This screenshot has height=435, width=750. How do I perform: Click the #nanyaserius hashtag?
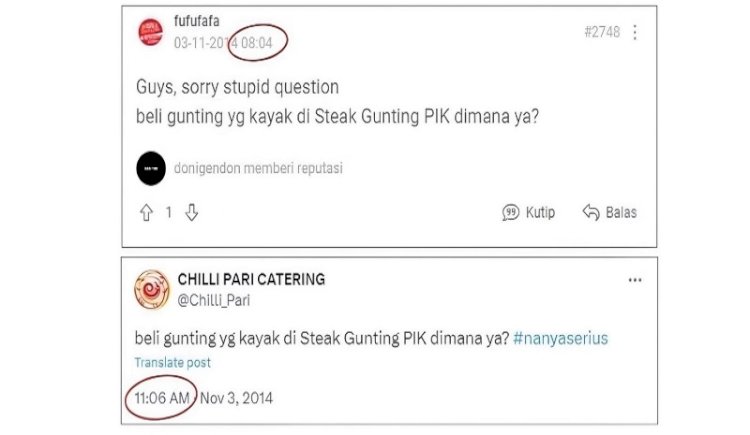[560, 338]
